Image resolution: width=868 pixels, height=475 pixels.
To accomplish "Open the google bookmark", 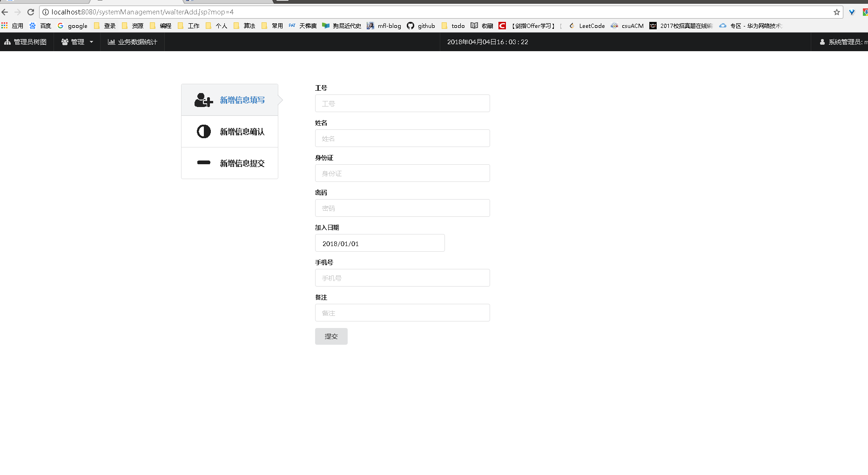I will click(73, 26).
